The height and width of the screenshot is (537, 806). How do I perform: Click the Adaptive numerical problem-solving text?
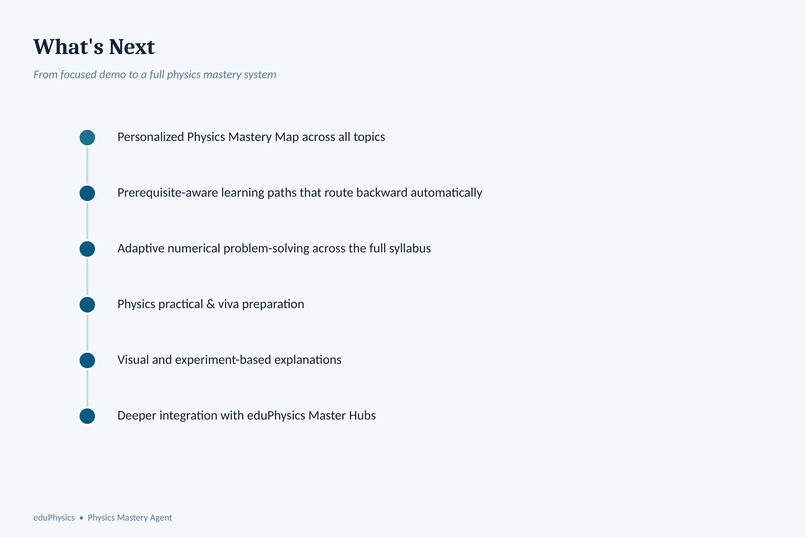[x=274, y=248]
